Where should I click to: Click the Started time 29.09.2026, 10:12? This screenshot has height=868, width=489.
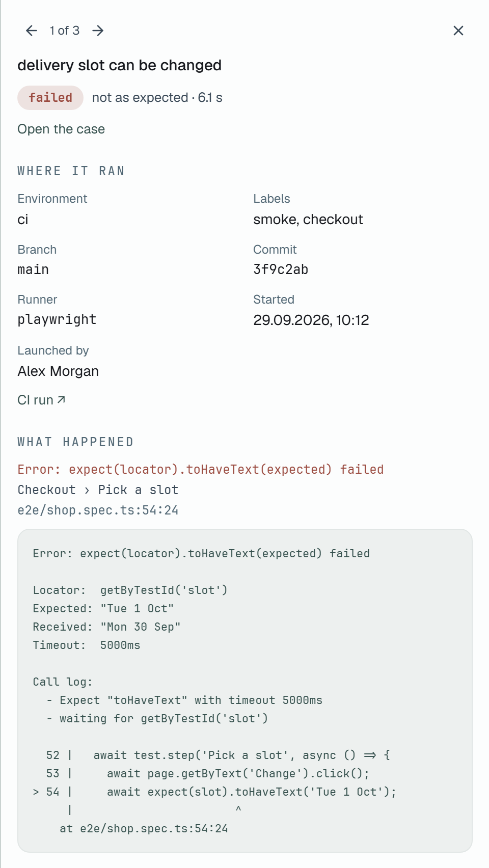pyautogui.click(x=311, y=320)
